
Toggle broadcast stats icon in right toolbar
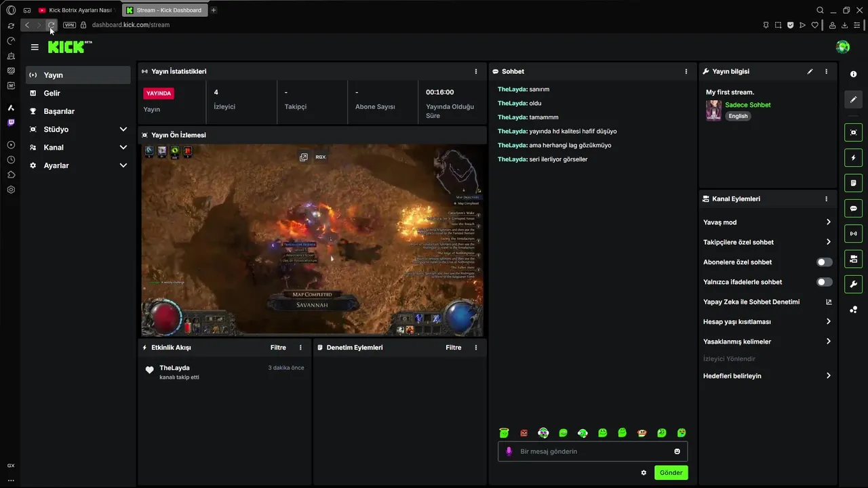(x=854, y=234)
